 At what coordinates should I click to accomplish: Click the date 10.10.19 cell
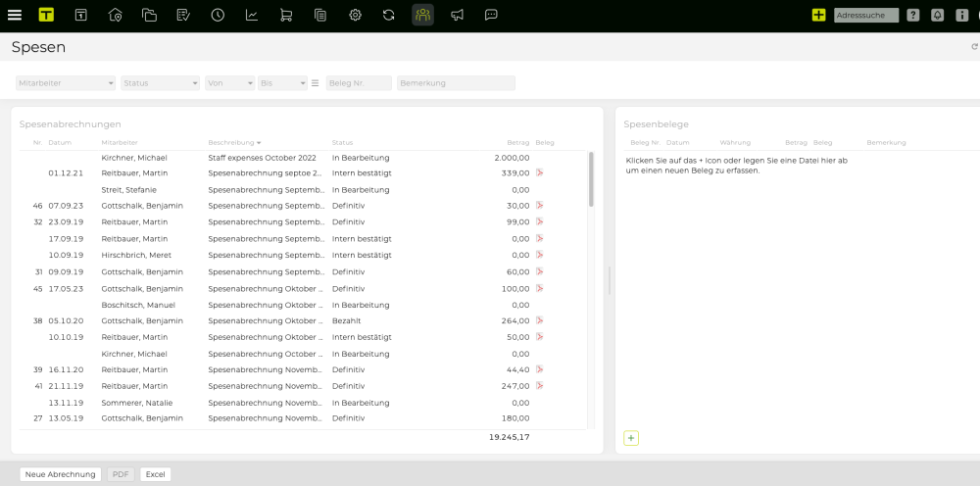(x=66, y=337)
